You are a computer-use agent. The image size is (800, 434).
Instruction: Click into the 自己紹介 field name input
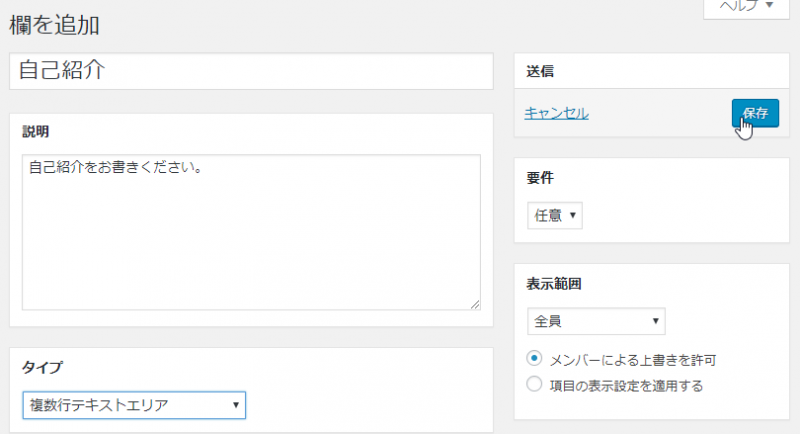coord(250,71)
